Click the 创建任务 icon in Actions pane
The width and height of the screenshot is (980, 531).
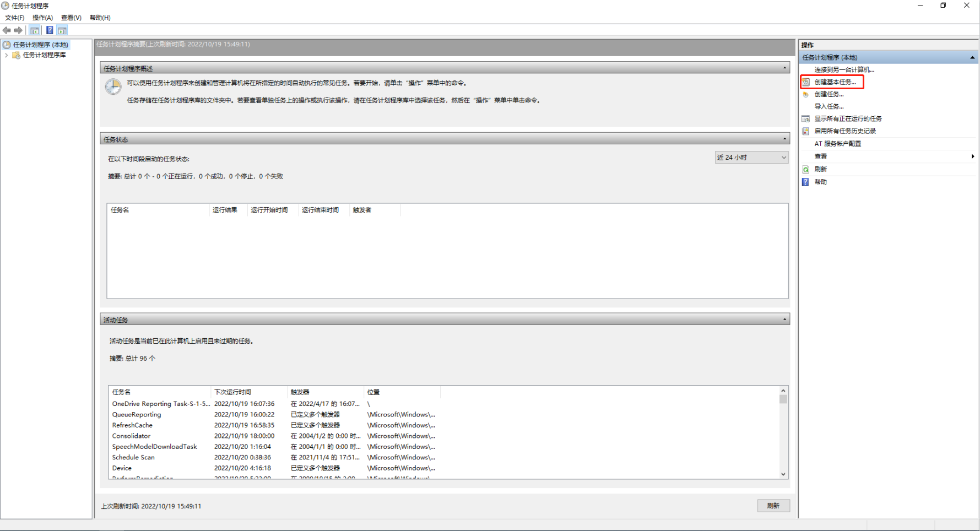pos(806,94)
